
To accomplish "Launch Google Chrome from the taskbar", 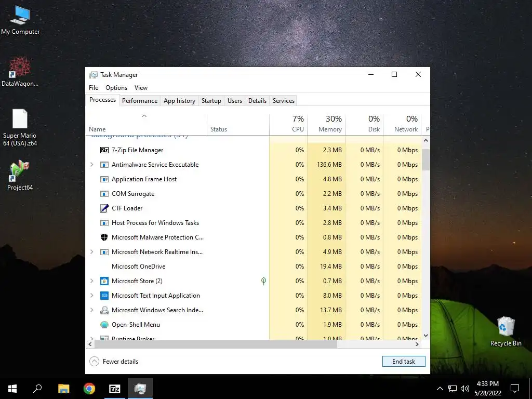I will tap(89, 389).
